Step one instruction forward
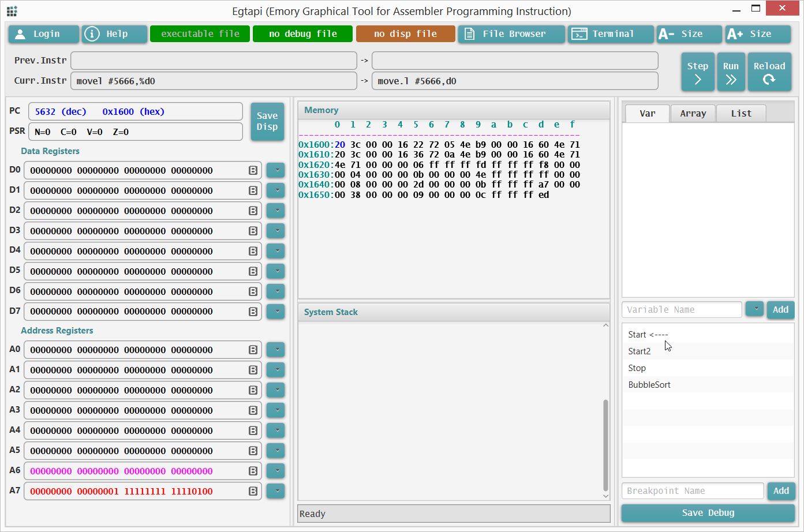Viewport: 804px width, 532px height. (x=697, y=72)
